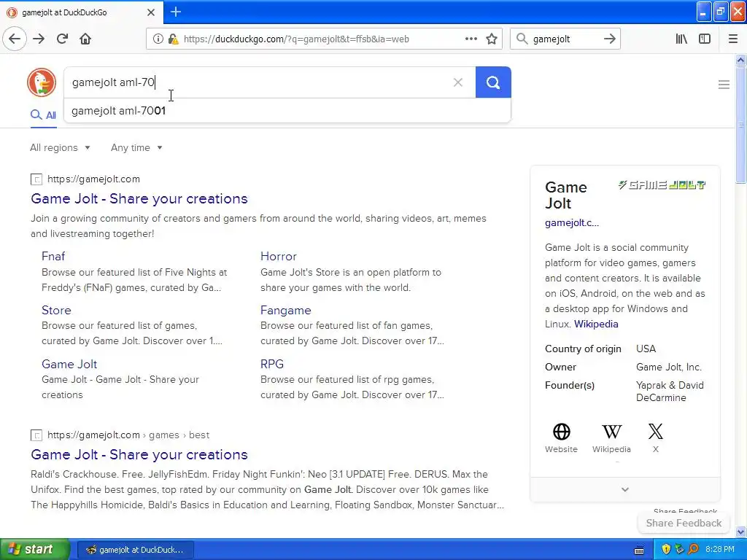
Task: Open DuckDuckGo page side menu
Action: (724, 85)
